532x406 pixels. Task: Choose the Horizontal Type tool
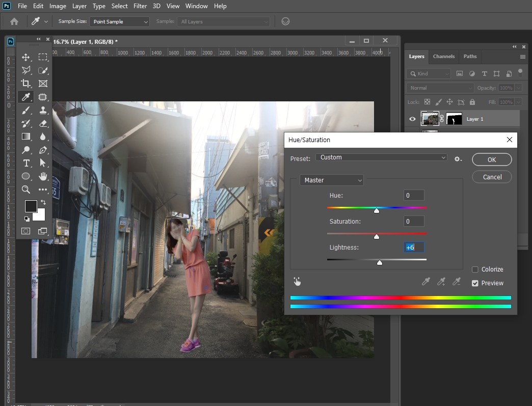pyautogui.click(x=26, y=163)
